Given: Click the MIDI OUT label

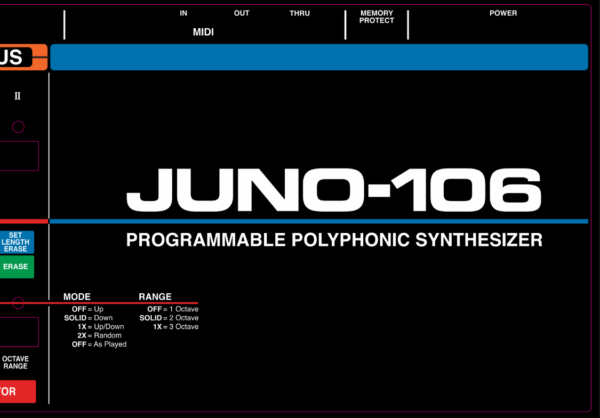Looking at the screenshot, I should [x=241, y=13].
